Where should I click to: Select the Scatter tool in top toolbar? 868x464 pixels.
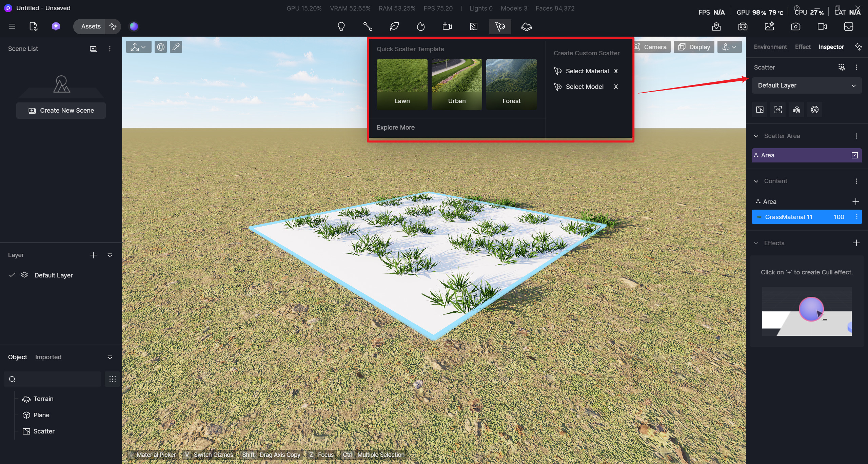click(x=500, y=26)
